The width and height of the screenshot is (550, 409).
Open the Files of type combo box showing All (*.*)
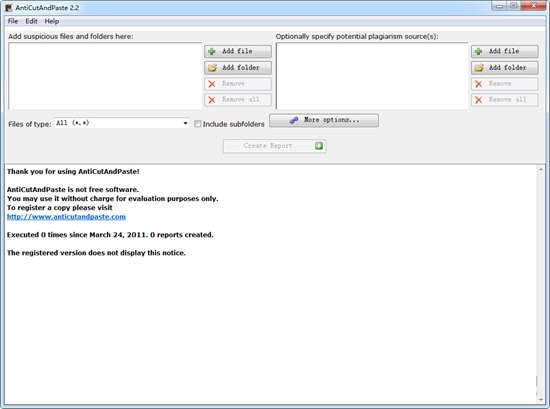[x=122, y=123]
